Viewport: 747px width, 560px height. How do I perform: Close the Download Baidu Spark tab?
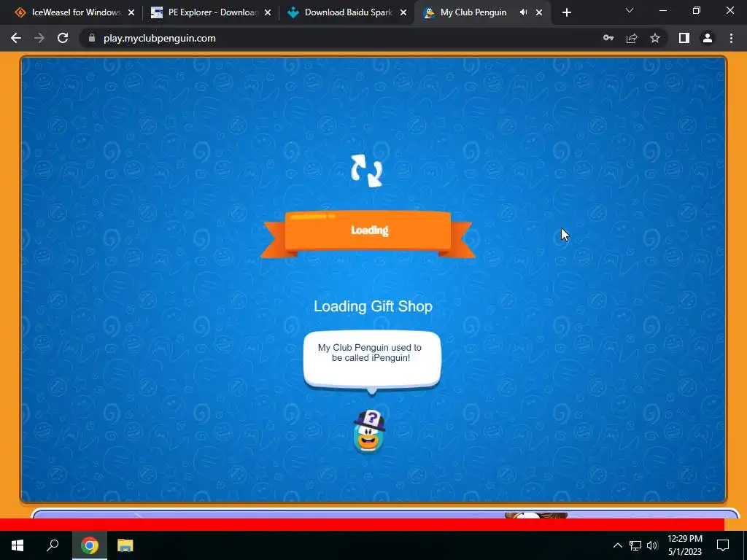(x=403, y=13)
